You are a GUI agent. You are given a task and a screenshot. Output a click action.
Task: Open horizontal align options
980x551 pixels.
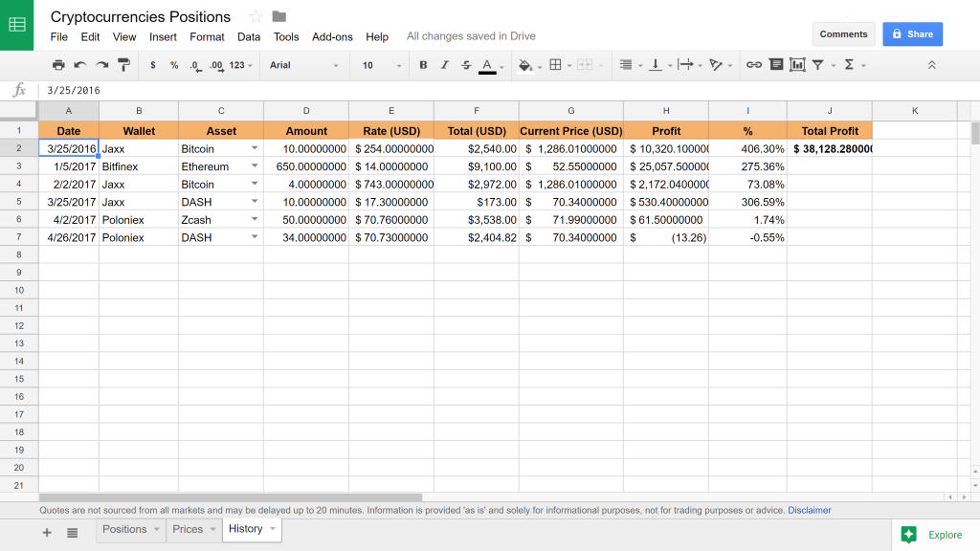click(626, 65)
